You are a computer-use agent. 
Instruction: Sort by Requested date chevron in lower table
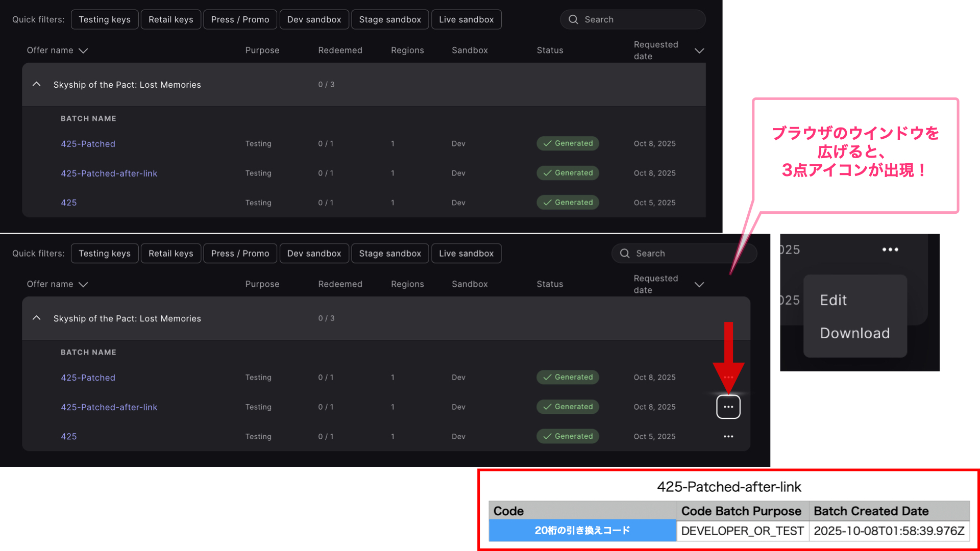point(699,284)
